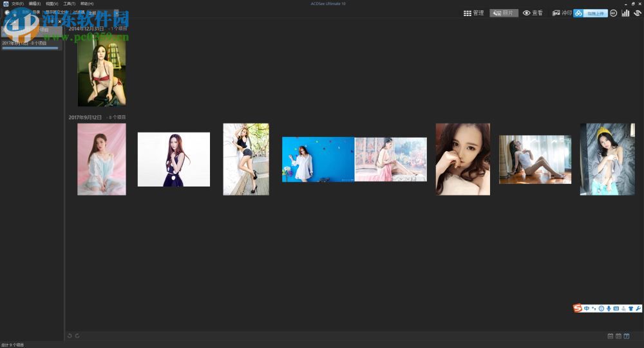Open the 365 mode icon
Screen dimensions: 644x348
[x=613, y=13]
